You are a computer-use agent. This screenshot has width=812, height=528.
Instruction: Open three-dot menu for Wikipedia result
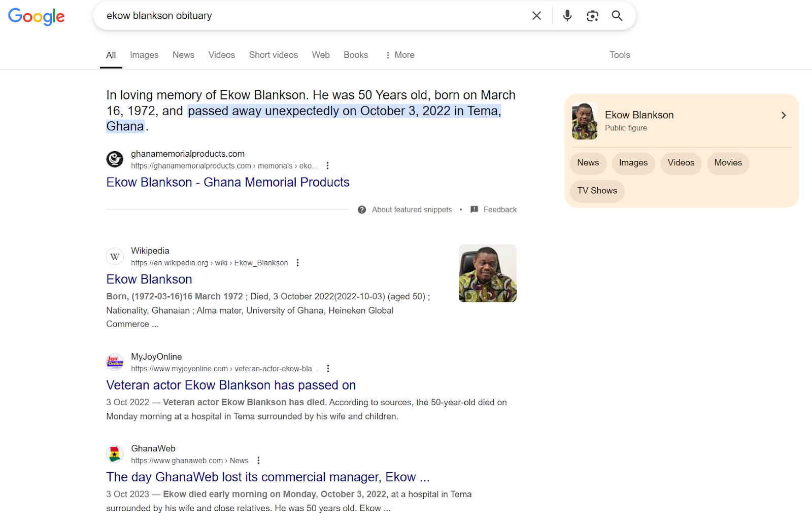click(298, 263)
